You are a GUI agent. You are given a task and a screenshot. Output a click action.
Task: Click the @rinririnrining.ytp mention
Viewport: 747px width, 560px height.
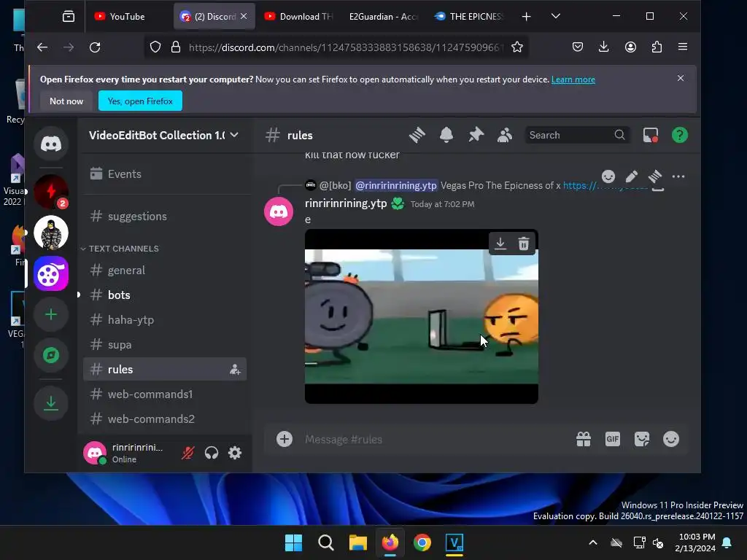tap(396, 186)
